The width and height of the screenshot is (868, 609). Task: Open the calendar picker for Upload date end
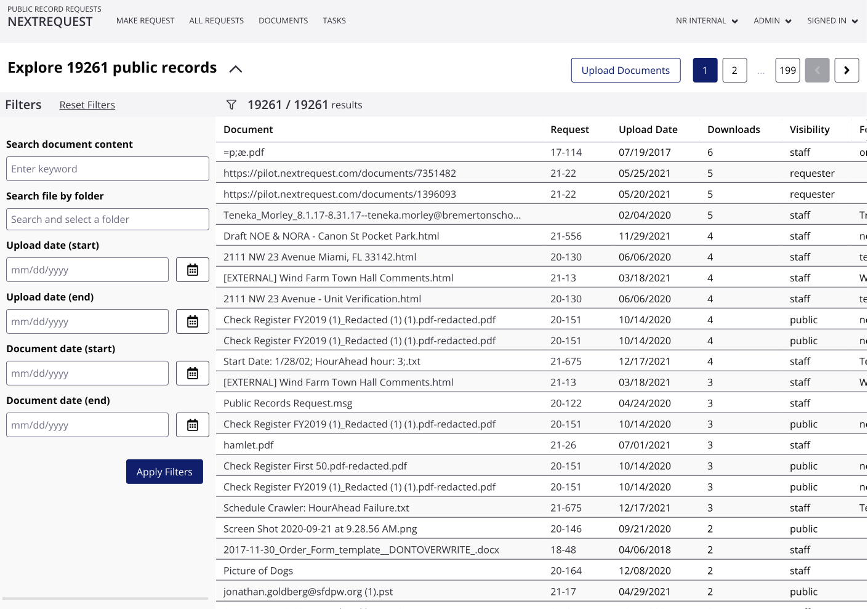pyautogui.click(x=192, y=321)
